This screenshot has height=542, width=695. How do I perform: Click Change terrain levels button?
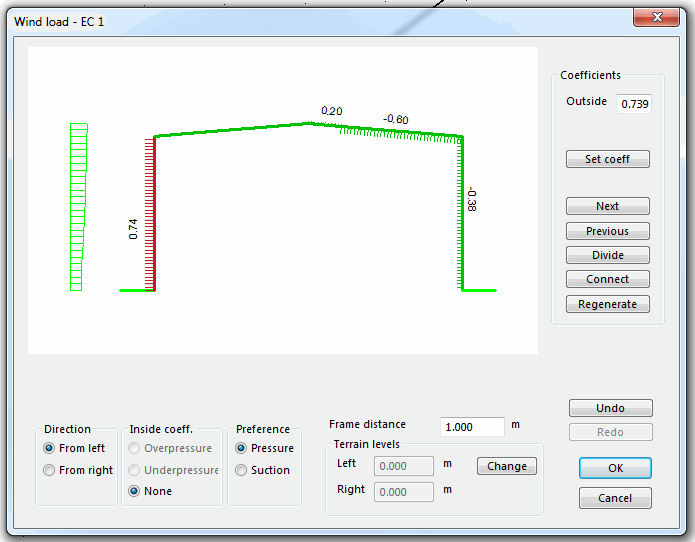[x=507, y=466]
